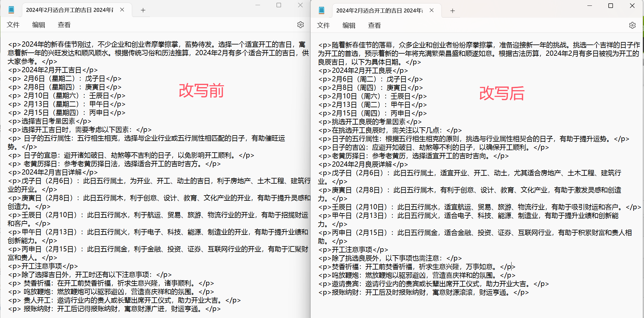Click line '2月10日（周六）：壬辰日' in right window
The width and height of the screenshot is (644, 318).
[x=373, y=96]
